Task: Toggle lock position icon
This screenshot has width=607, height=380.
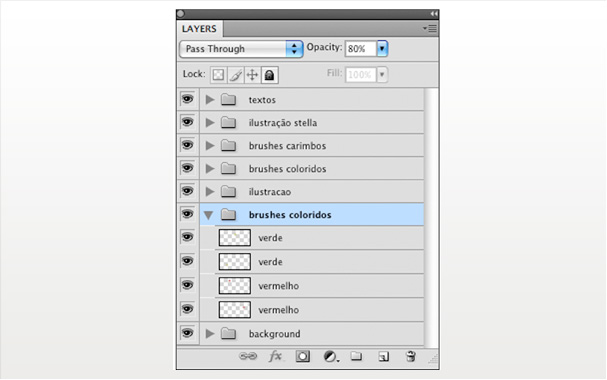Action: [252, 75]
